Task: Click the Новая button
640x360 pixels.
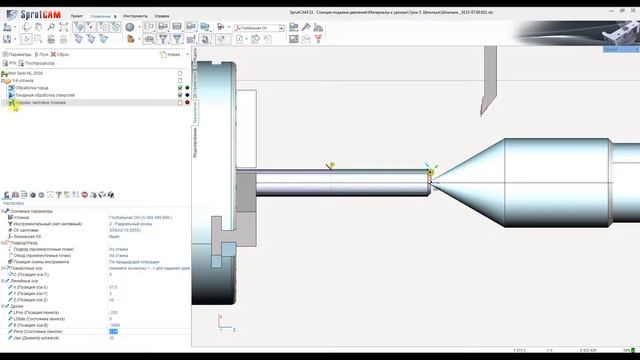Action: (x=171, y=54)
